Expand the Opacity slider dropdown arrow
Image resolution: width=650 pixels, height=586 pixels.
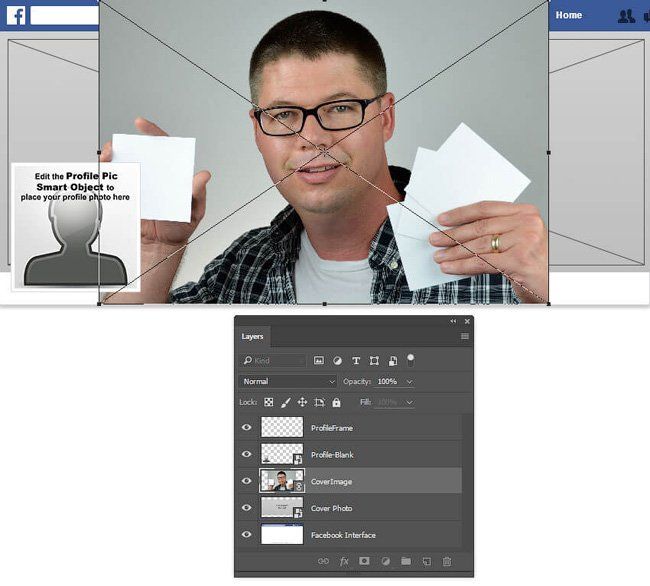coord(410,381)
